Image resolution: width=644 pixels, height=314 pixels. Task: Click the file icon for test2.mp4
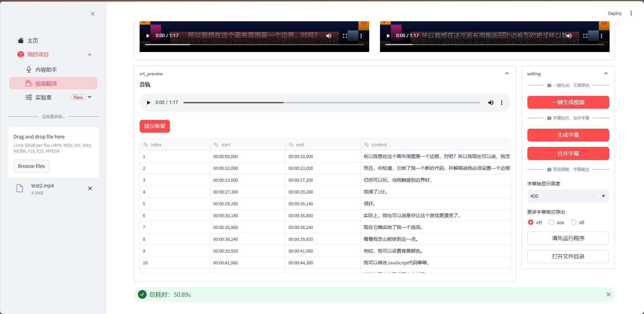click(x=20, y=188)
